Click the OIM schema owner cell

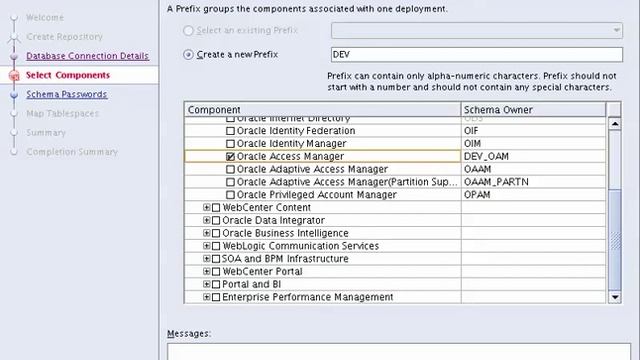click(533, 144)
